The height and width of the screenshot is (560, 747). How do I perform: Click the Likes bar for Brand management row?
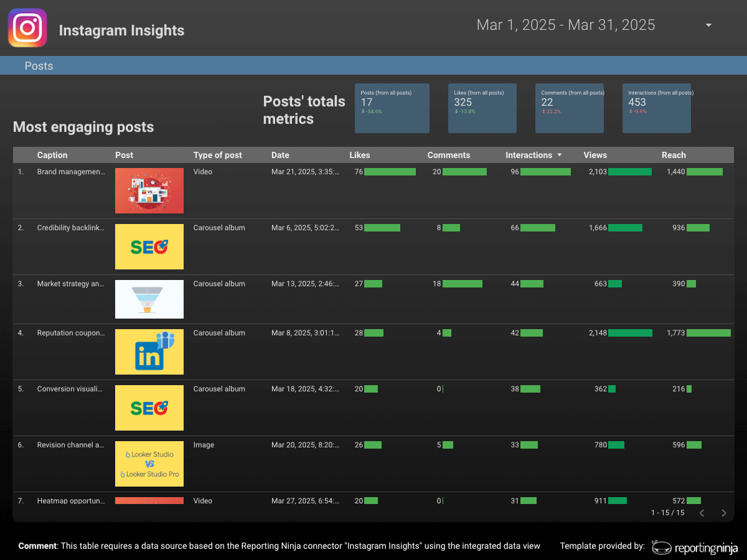(390, 172)
